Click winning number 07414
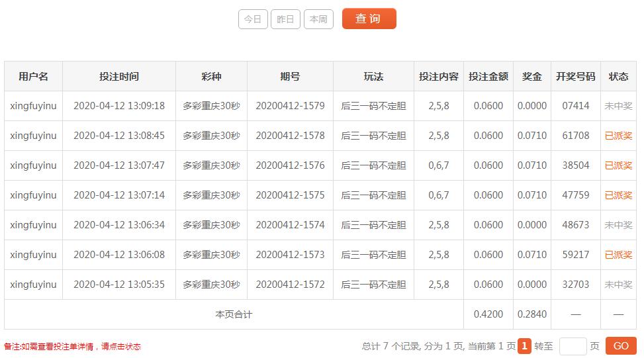The image size is (644, 358). click(x=575, y=106)
